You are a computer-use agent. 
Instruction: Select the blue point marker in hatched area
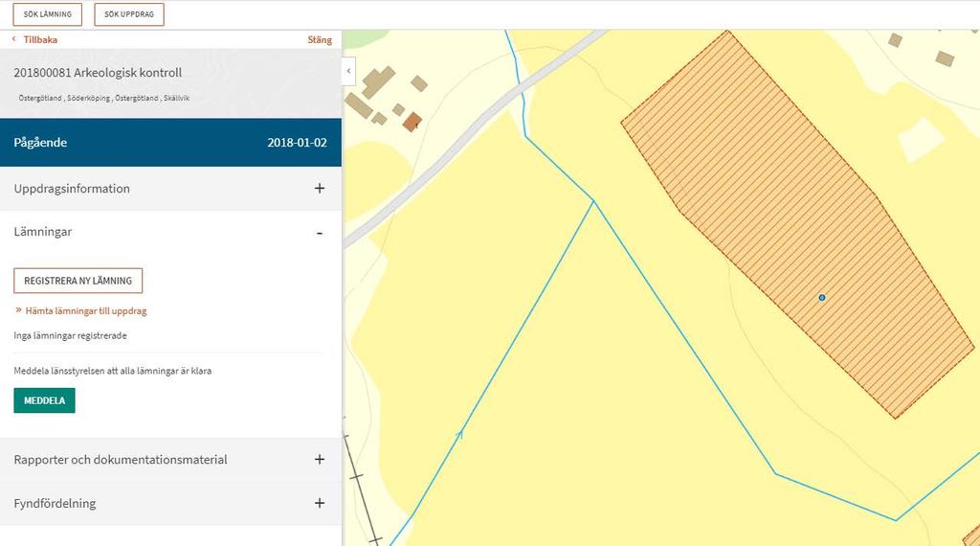[x=822, y=298]
